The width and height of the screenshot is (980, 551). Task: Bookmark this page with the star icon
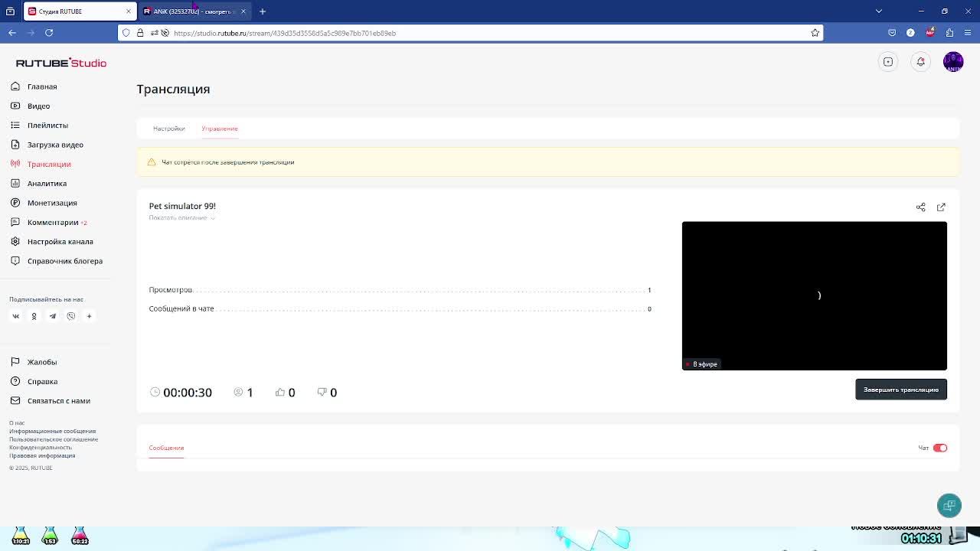[815, 33]
